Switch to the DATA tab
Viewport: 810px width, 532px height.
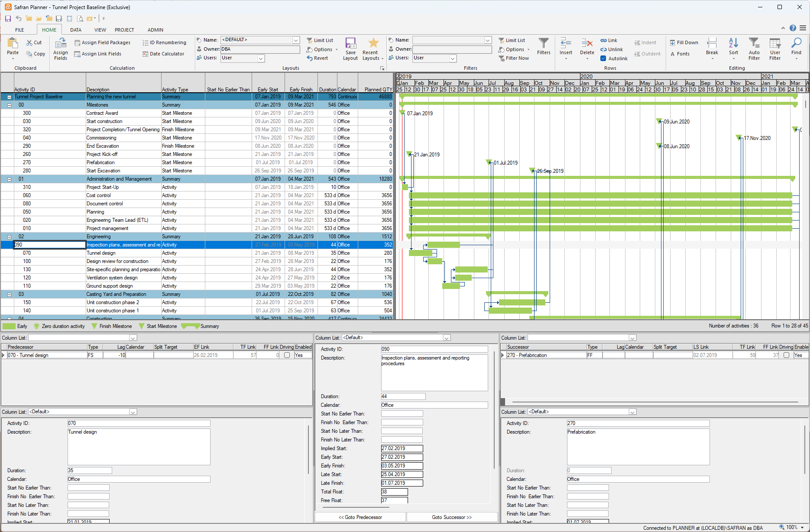pos(76,30)
